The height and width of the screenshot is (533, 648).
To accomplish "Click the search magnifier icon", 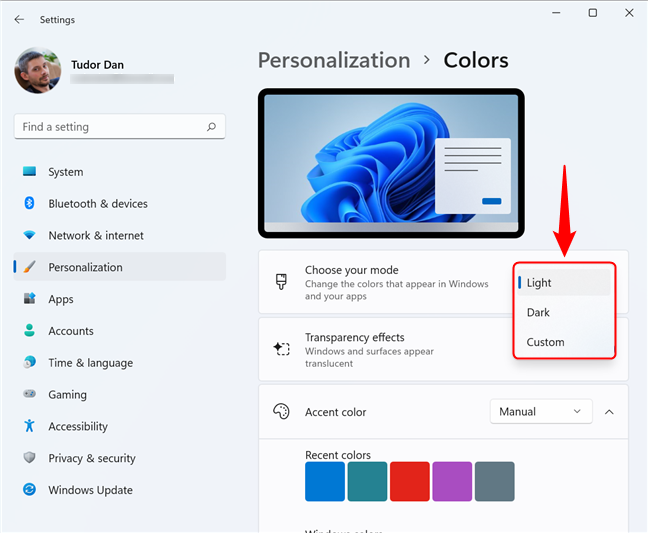I will [x=211, y=126].
